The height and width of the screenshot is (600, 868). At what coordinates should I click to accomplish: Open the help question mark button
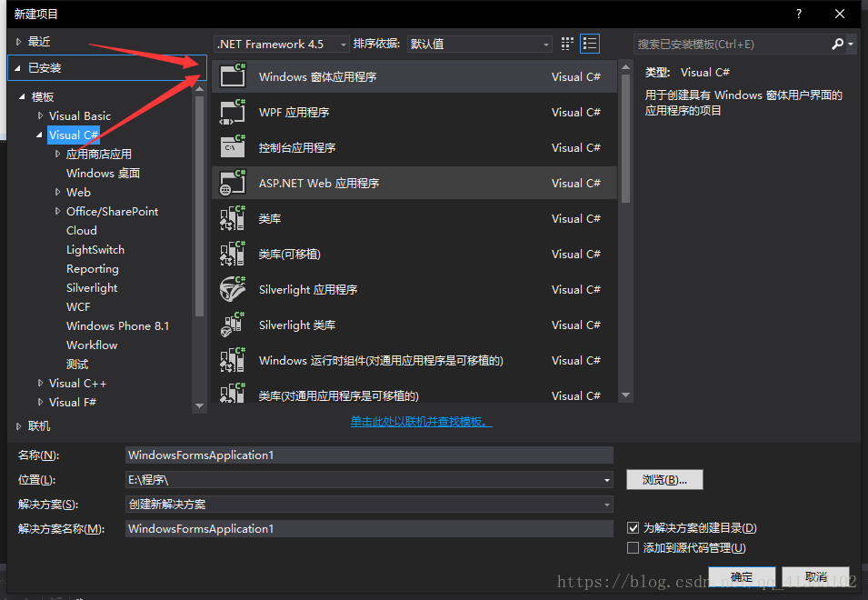click(x=799, y=14)
